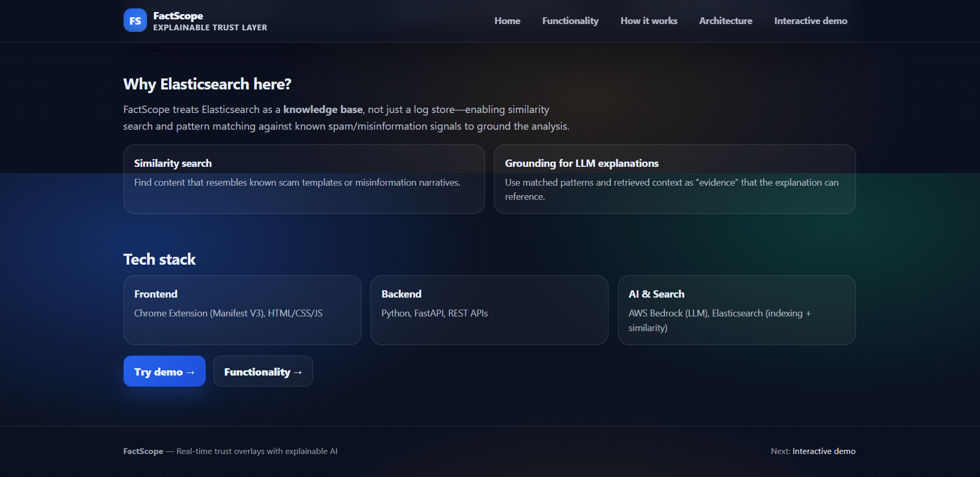The image size is (980, 477).
Task: Open the How it works page
Action: (x=648, y=21)
